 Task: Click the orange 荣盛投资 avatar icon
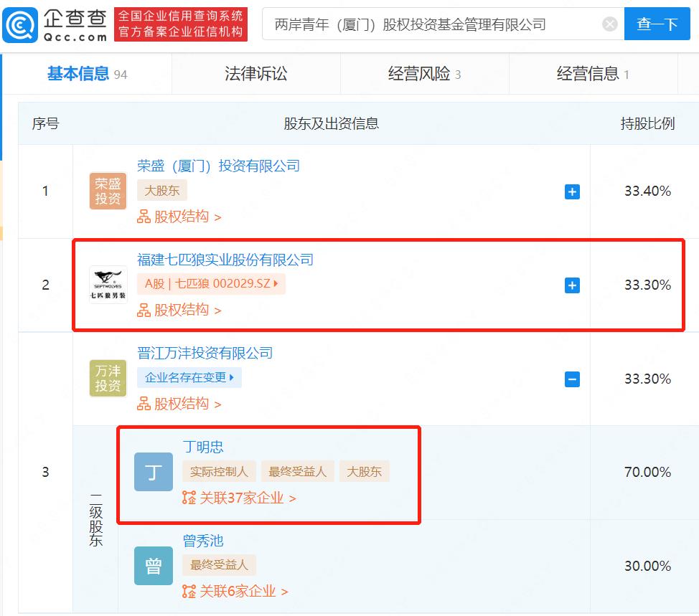(x=108, y=191)
